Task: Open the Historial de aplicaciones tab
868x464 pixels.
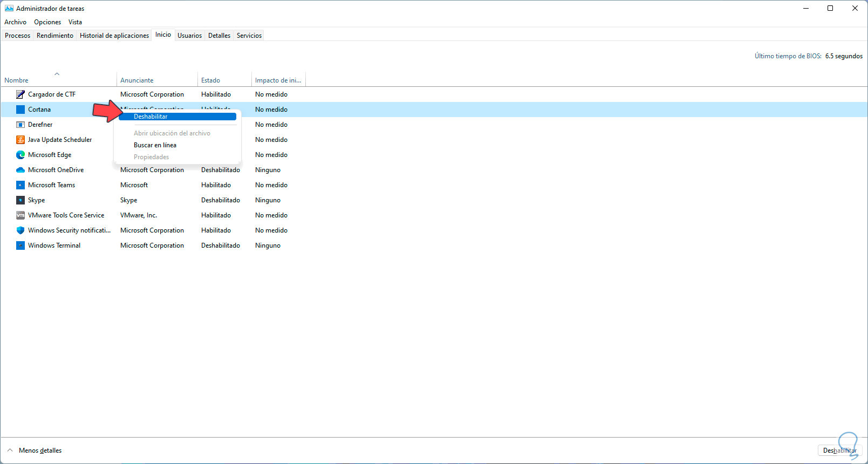Action: (114, 36)
